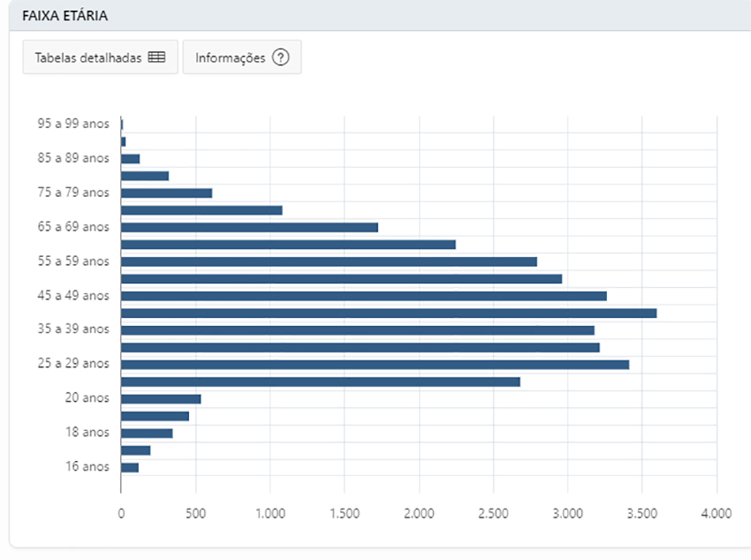Select the bar for 35 a 39 anos
Screen dimensions: 751x560
pos(357,329)
